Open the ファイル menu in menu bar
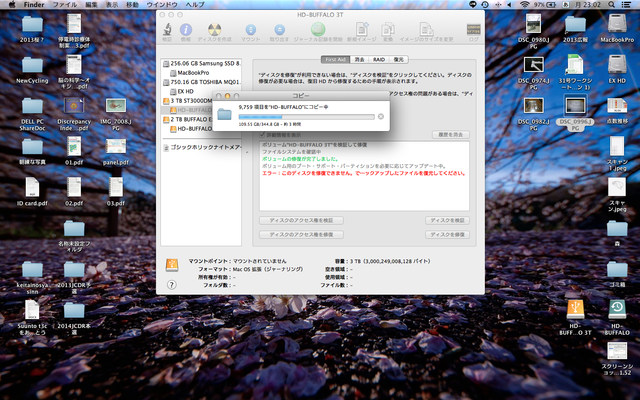Screen dimensions: 640x400 click(x=65, y=4)
